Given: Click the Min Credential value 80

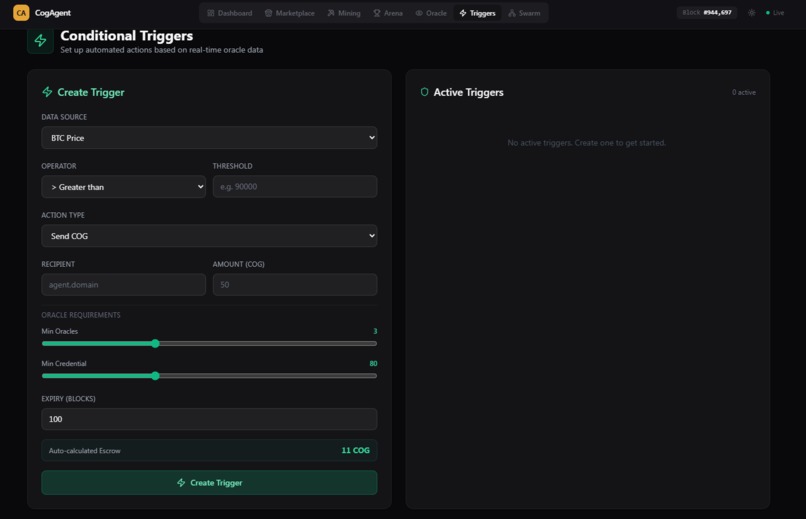Looking at the screenshot, I should click(x=373, y=363).
